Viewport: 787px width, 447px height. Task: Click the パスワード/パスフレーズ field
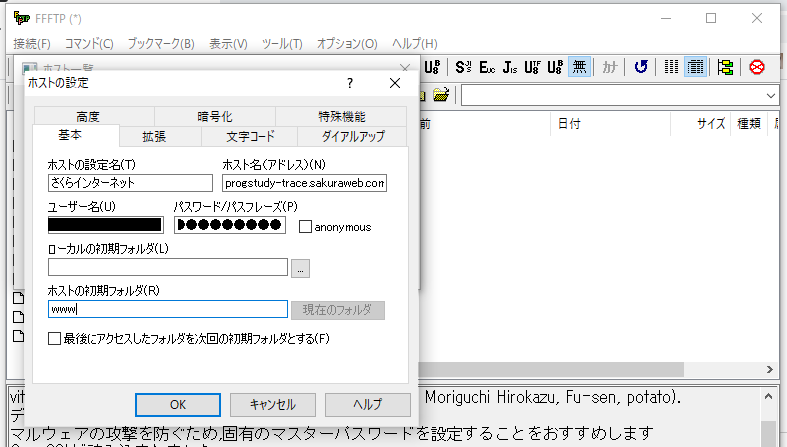[230, 225]
